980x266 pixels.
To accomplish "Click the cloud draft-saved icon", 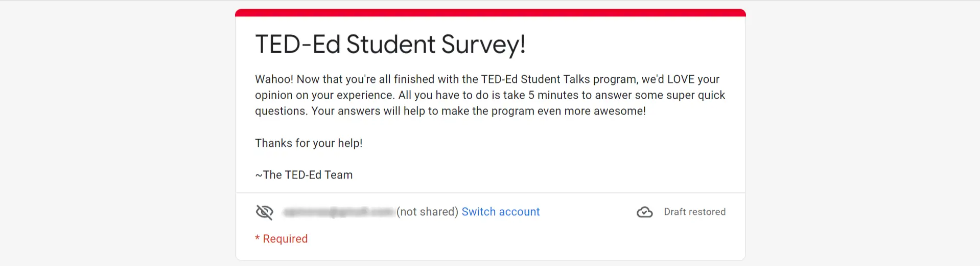I will 645,212.
